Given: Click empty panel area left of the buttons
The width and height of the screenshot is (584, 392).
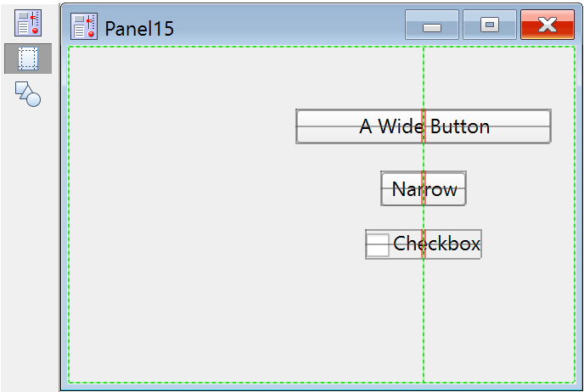Looking at the screenshot, I should 187,212.
